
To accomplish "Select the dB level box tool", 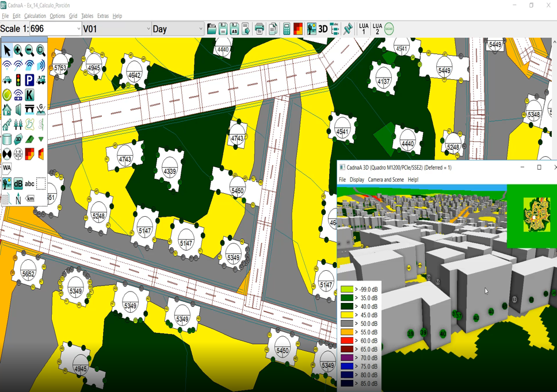I will point(18,183).
